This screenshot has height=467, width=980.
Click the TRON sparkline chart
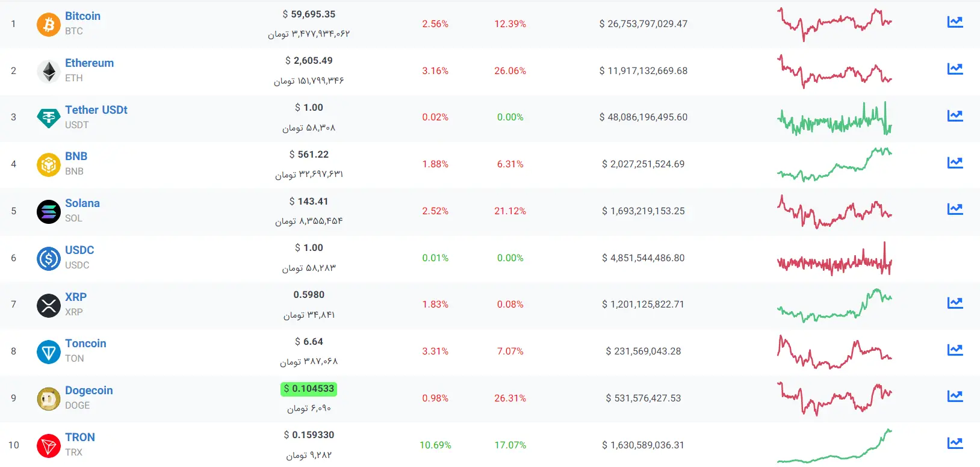pyautogui.click(x=834, y=446)
